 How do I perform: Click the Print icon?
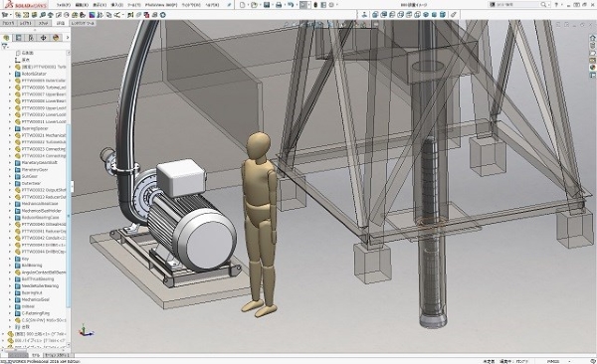pos(279,5)
